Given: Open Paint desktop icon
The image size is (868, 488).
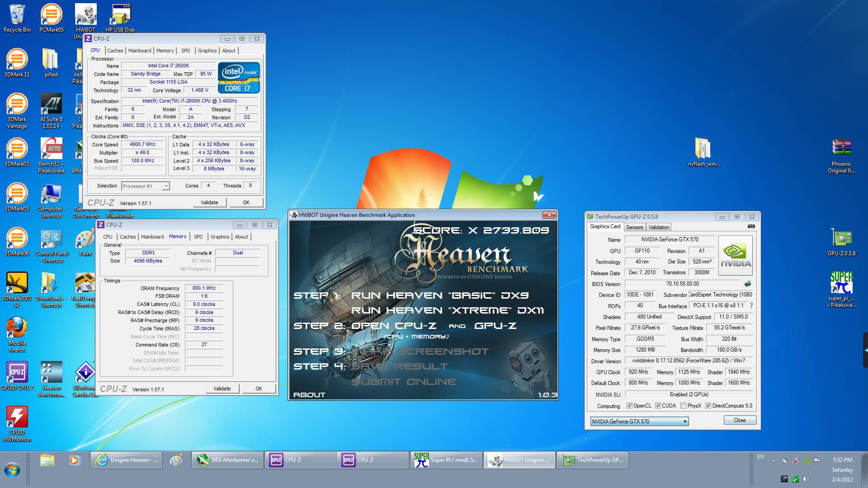Looking at the screenshot, I should pos(85,242).
